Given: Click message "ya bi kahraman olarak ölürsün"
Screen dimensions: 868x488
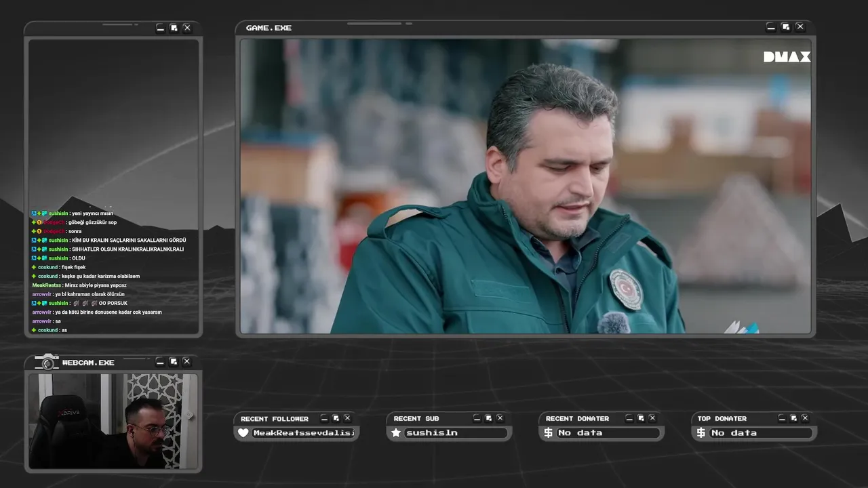Looking at the screenshot, I should click(x=90, y=294).
